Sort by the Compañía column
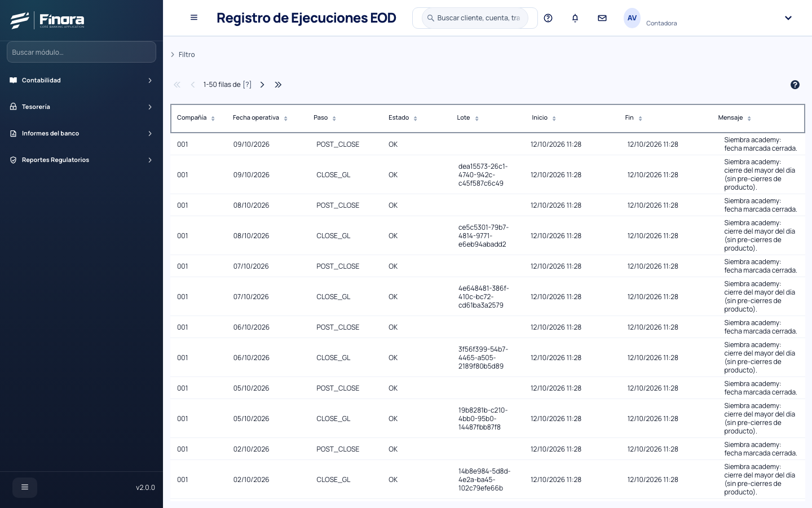 pyautogui.click(x=196, y=118)
